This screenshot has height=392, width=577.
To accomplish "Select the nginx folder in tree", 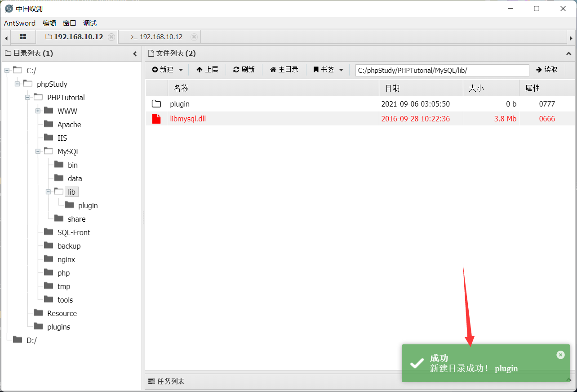I will click(x=66, y=259).
